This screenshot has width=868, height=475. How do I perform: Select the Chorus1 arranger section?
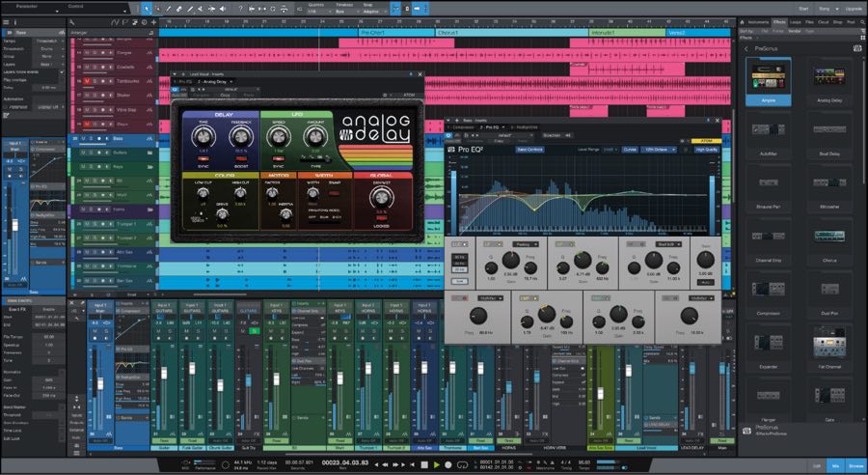[511, 33]
